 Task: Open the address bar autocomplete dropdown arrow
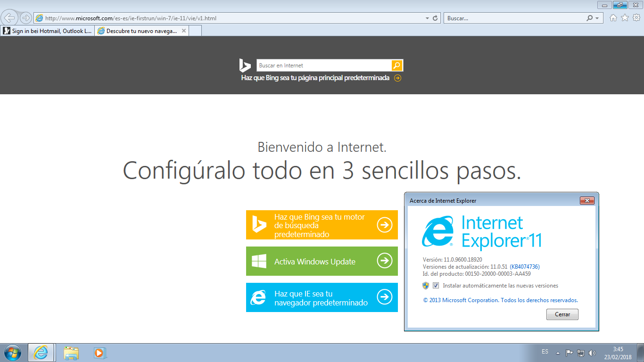click(427, 18)
